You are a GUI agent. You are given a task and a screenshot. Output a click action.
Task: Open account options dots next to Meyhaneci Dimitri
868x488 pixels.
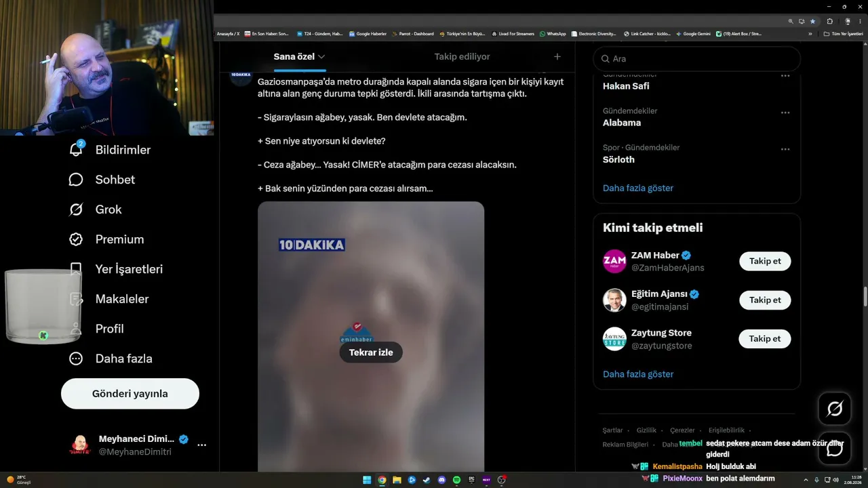click(201, 445)
